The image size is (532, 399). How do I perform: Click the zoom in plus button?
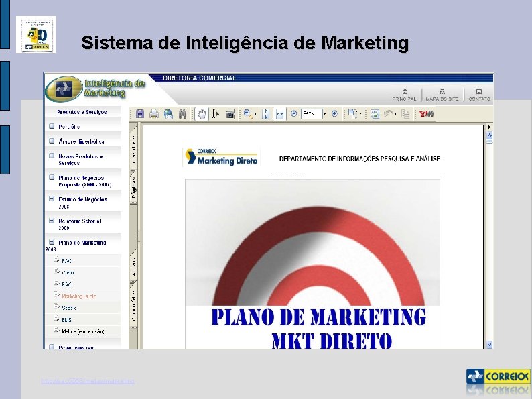click(334, 114)
